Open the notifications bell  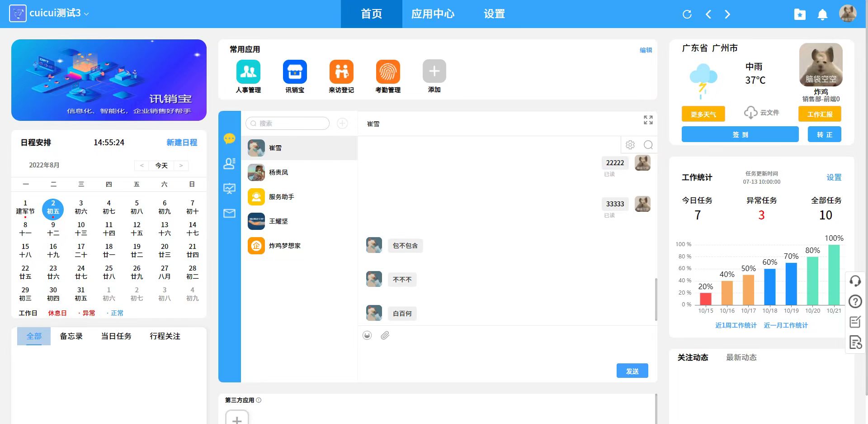[822, 14]
